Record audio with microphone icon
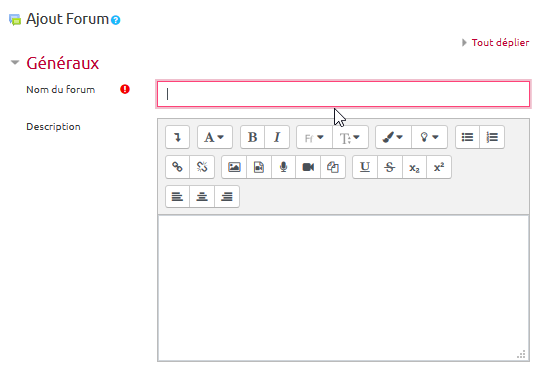Image resolution: width=539 pixels, height=370 pixels. coord(283,167)
